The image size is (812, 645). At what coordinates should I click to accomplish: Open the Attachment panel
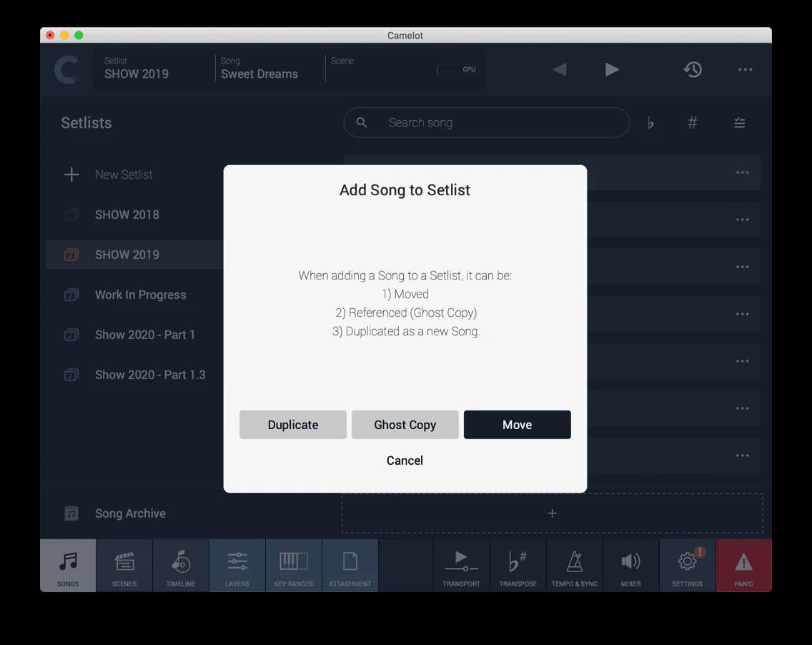[350, 565]
